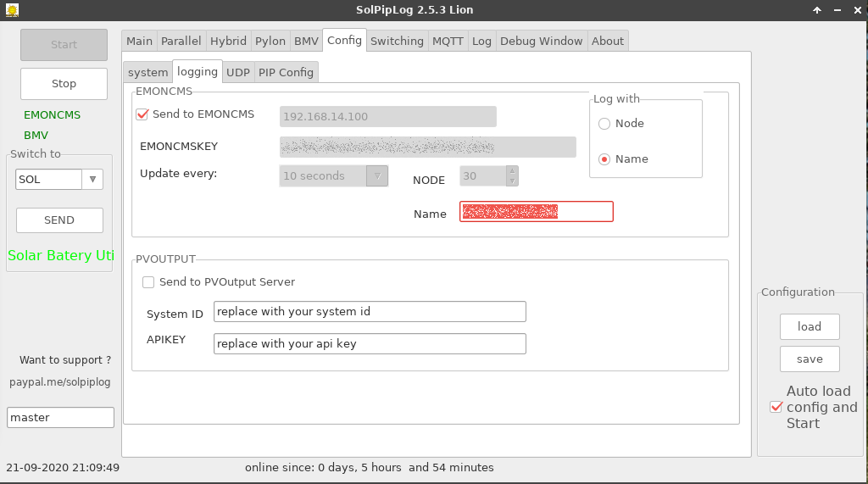
Task: Uncheck the Send to EMONCMS checkbox
Action: point(142,114)
